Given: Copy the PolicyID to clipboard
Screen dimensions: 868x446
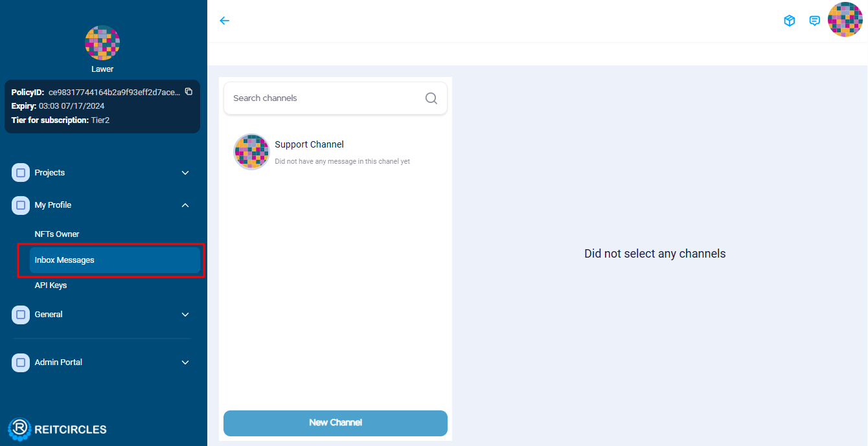Looking at the screenshot, I should [188, 92].
